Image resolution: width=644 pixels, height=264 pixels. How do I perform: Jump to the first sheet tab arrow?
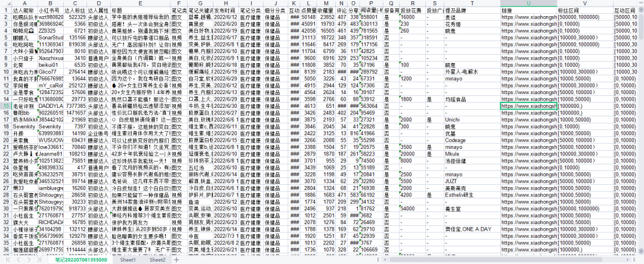click(x=7, y=260)
